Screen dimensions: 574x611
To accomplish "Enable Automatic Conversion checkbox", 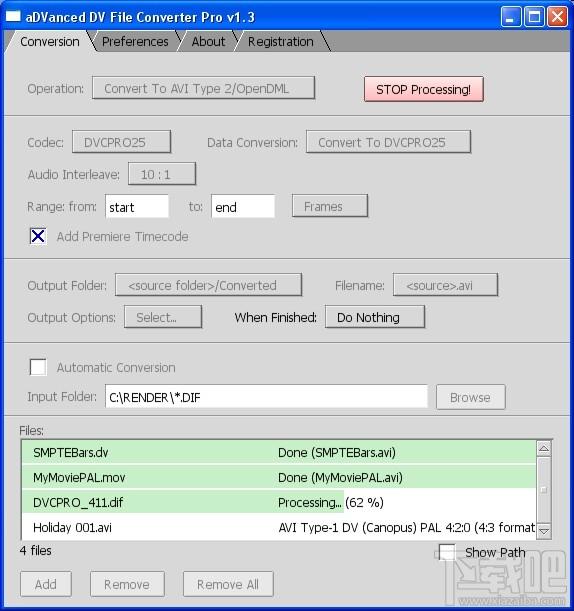I will coord(38,367).
